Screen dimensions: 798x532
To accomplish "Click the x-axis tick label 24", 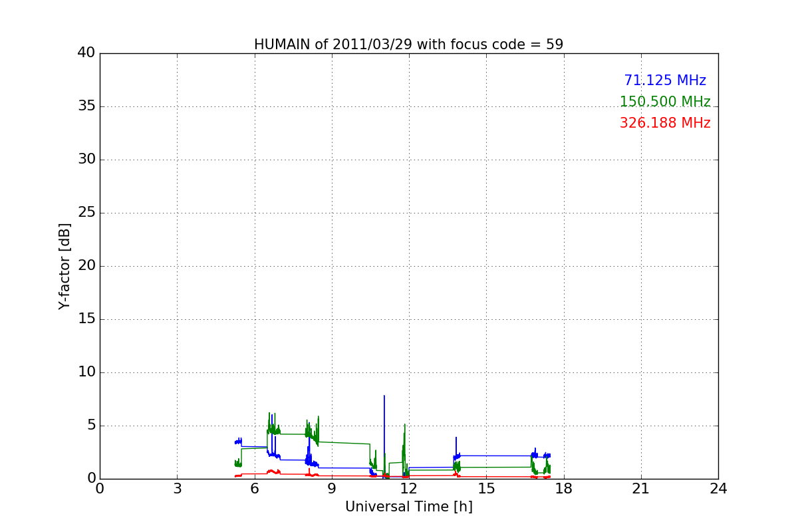I will coord(718,489).
